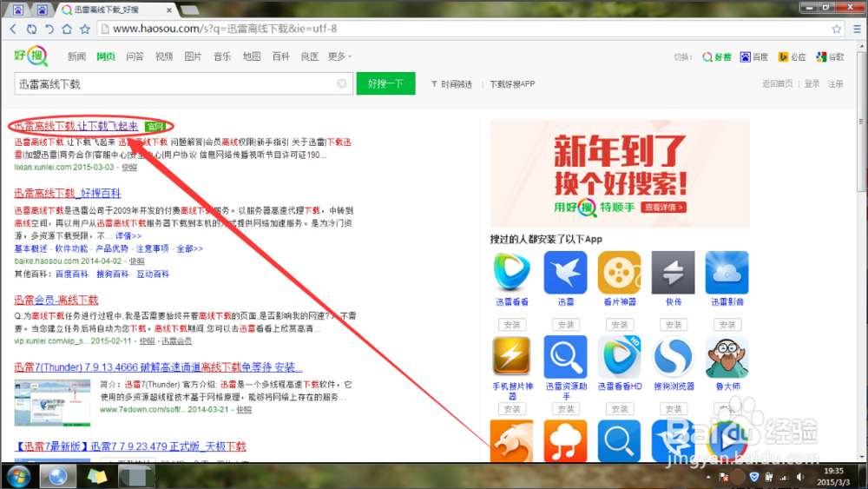This screenshot has width=868, height=489.
Task: Open 详情>> link in baike result
Action: (128, 236)
